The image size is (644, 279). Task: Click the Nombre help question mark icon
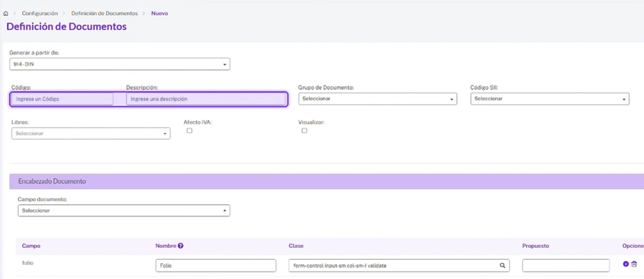[181, 246]
